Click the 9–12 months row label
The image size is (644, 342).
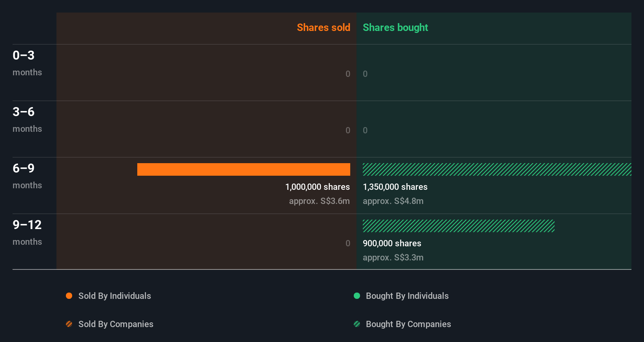(x=27, y=232)
